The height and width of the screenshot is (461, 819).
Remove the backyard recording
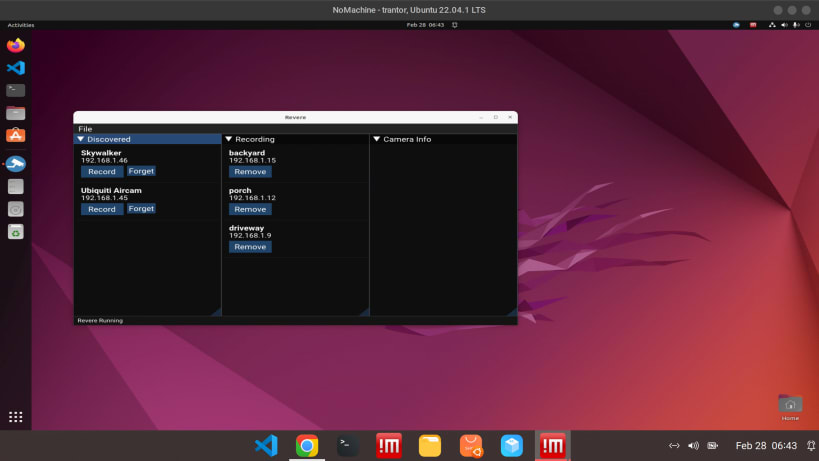pyautogui.click(x=250, y=171)
